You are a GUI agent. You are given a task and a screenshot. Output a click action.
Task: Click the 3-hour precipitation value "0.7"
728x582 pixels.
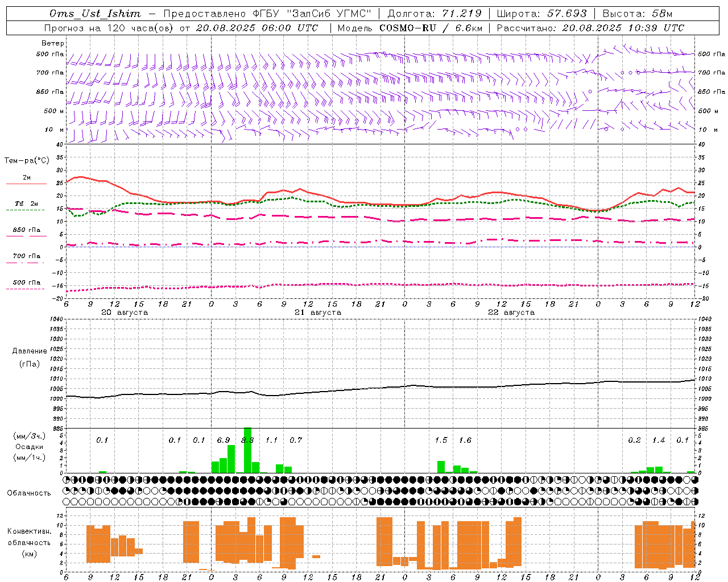pos(296,440)
